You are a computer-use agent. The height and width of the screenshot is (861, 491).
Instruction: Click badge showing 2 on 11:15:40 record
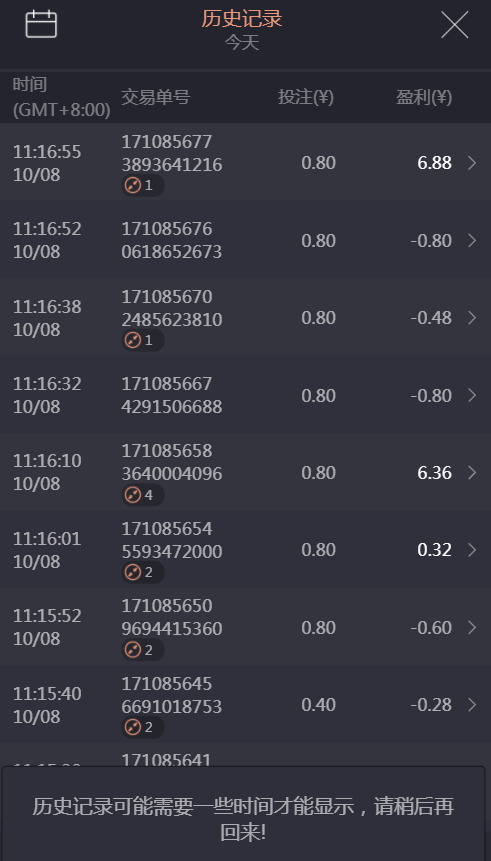click(x=143, y=728)
